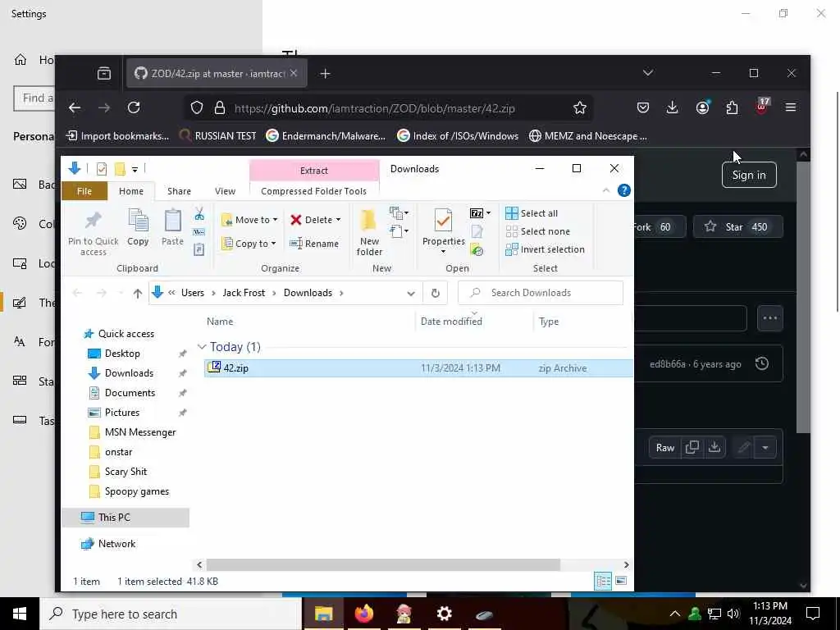
Task: Click the New folder icon
Action: (368, 220)
